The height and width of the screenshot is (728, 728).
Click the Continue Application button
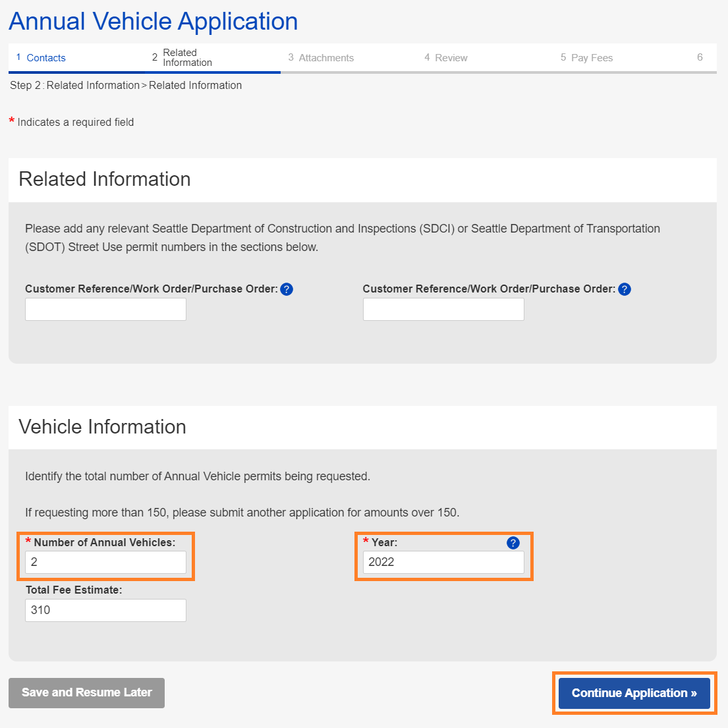[x=634, y=693]
